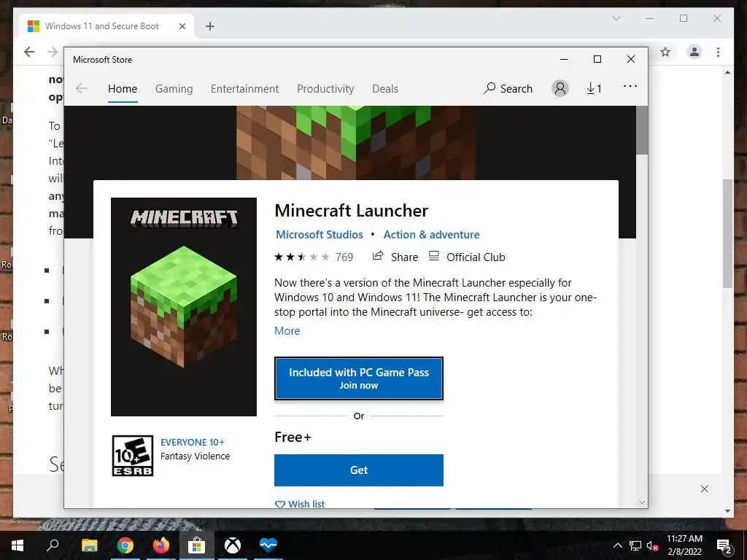Open Microsoft Studios publisher page
The height and width of the screenshot is (560, 747).
point(320,235)
